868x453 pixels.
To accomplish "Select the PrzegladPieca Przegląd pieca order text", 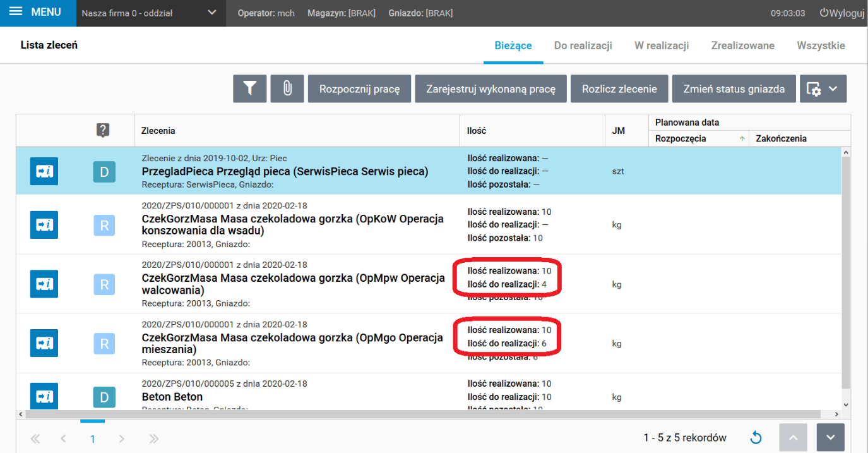I will pyautogui.click(x=285, y=171).
